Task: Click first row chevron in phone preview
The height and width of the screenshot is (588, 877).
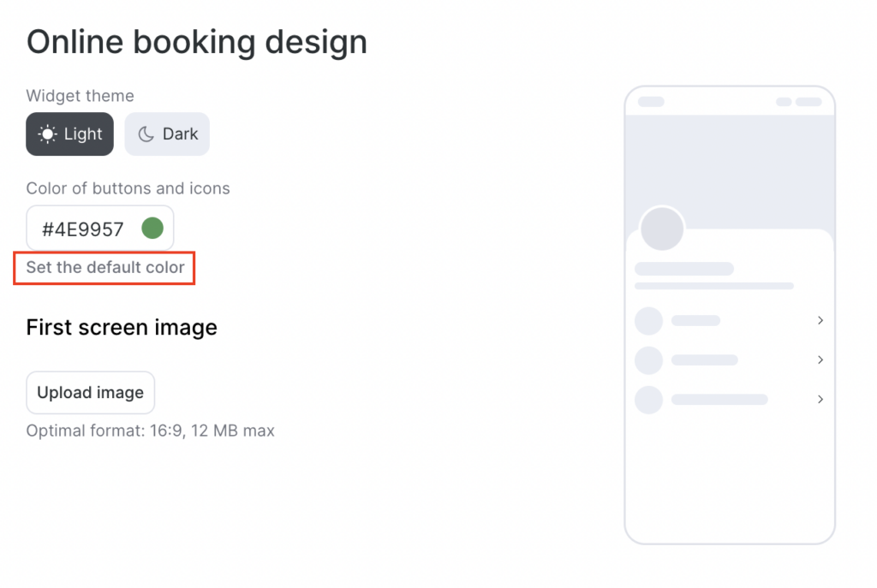Action: 820,320
